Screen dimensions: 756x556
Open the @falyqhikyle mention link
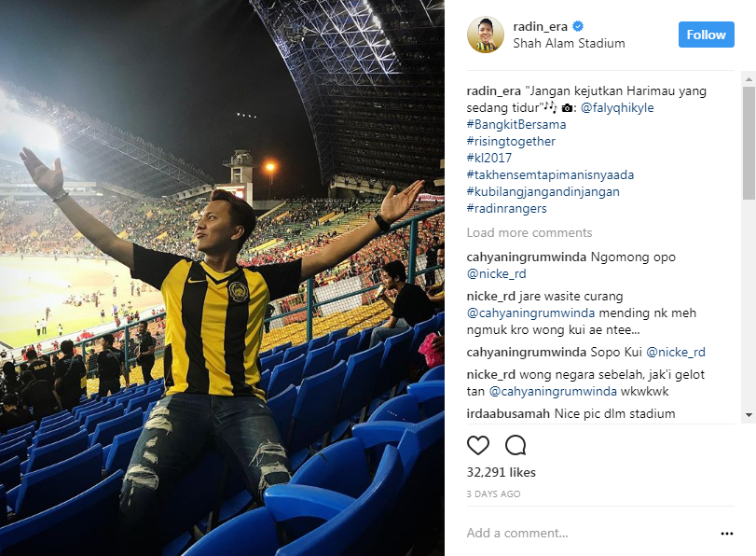click(617, 107)
